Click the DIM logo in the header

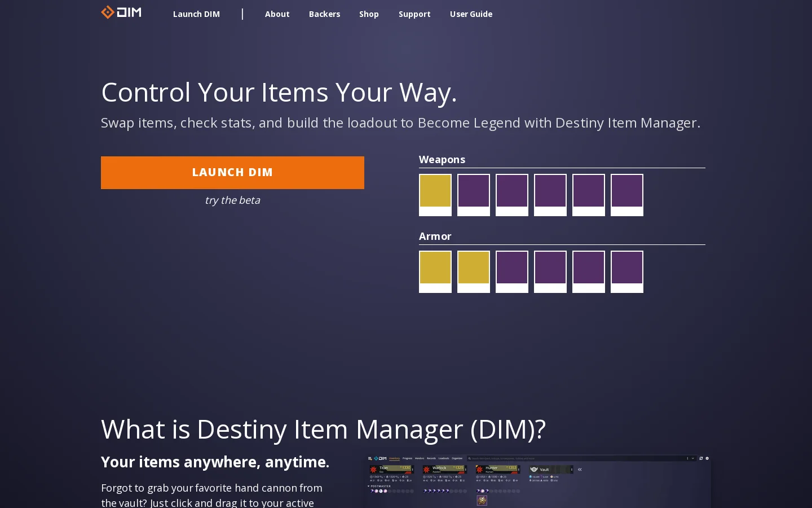[x=121, y=12]
